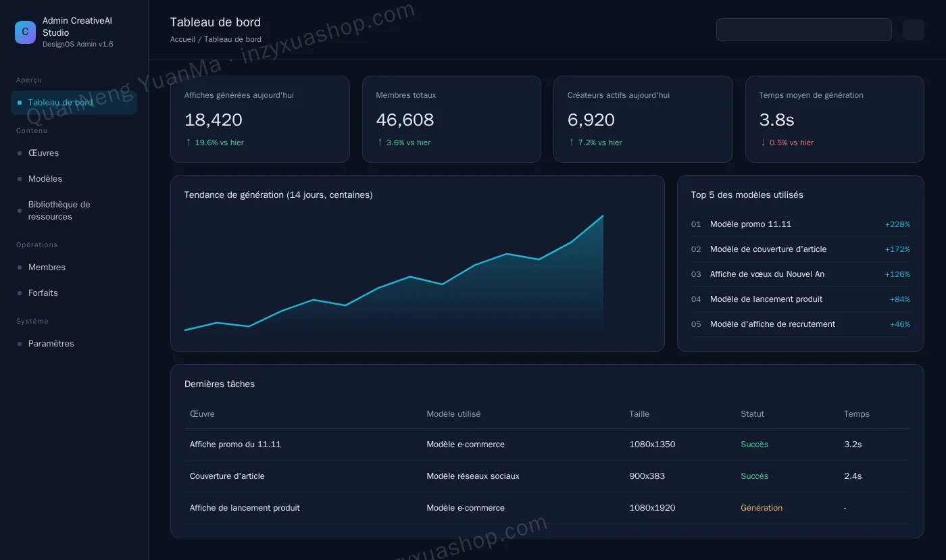Click Succès status of Affiche promo
This screenshot has width=946, height=560.
(754, 444)
